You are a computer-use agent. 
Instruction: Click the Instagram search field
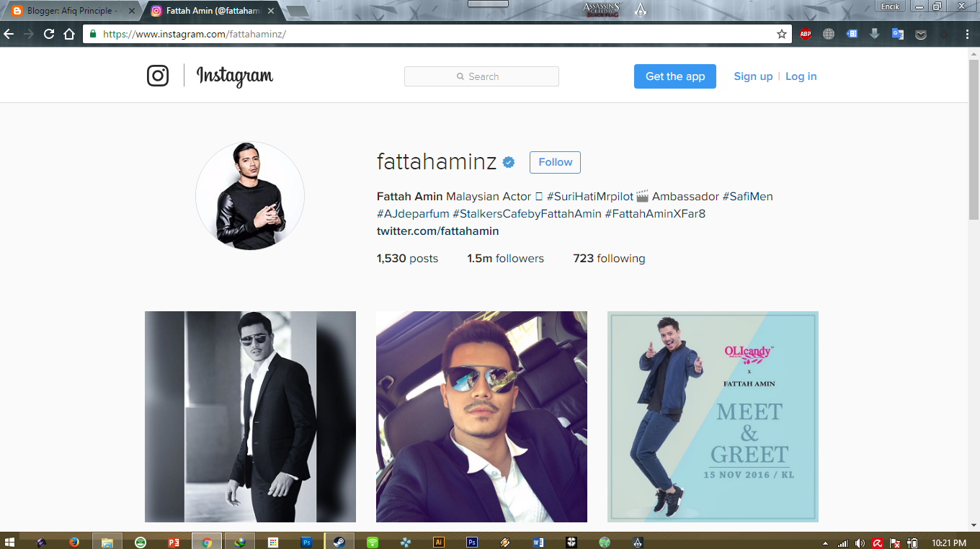[x=481, y=76]
